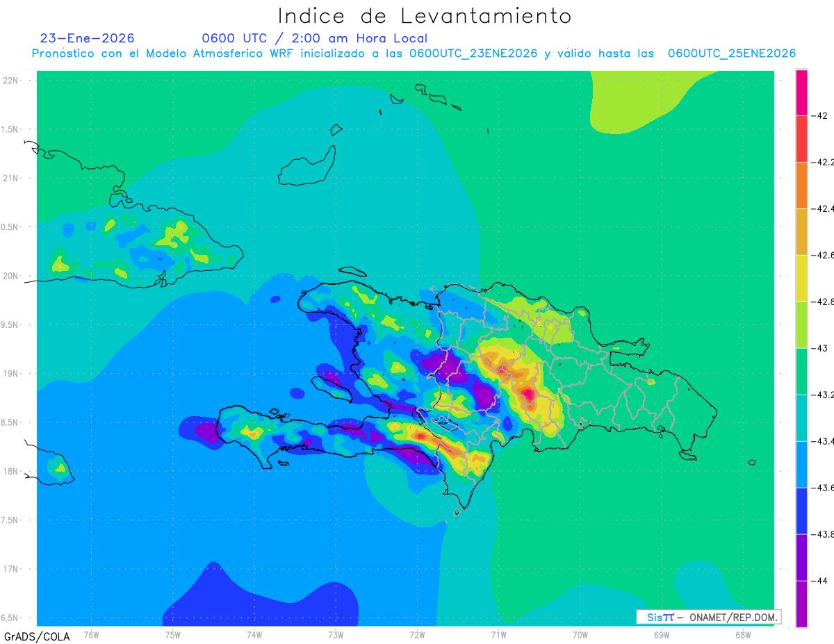
Task: Click the '-42' legend value
Action: (x=820, y=115)
